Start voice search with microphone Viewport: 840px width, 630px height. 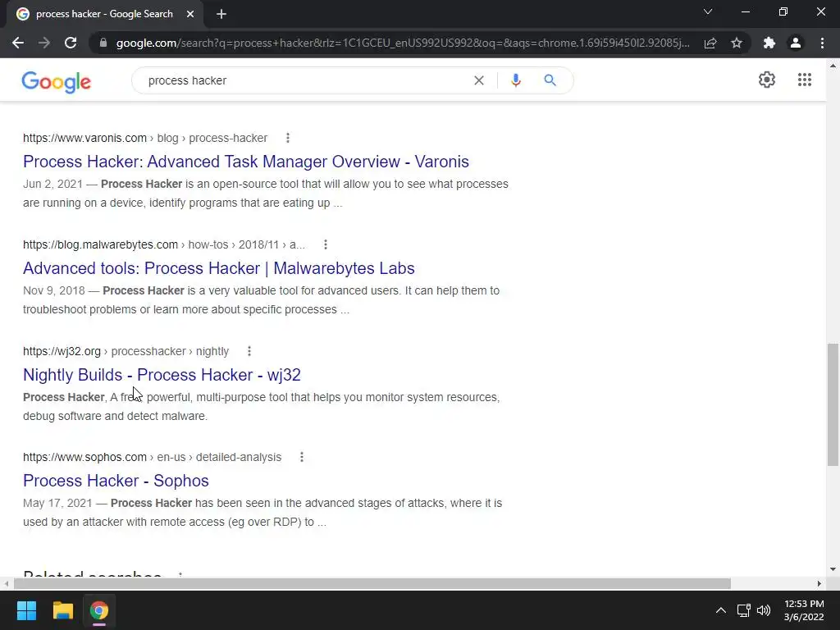pyautogui.click(x=515, y=80)
